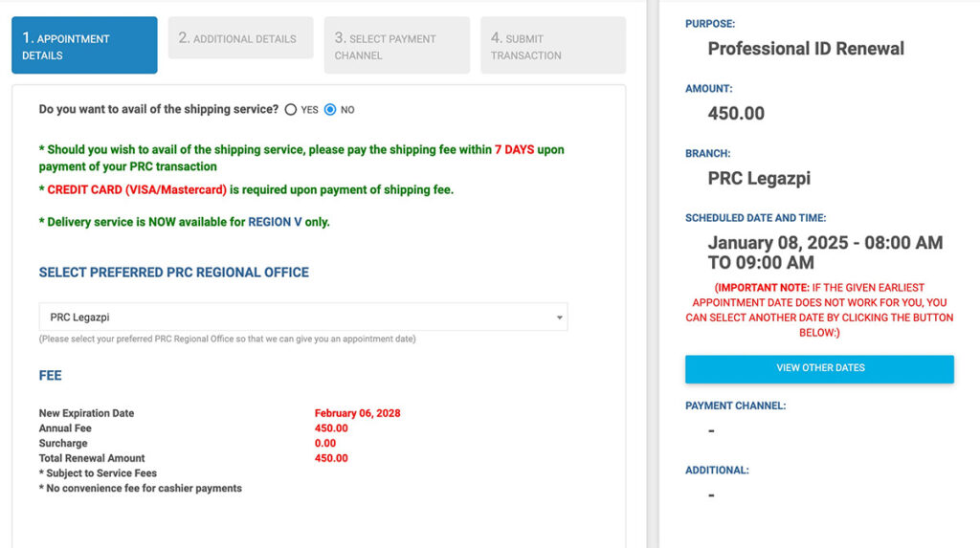Open the Submit Transaction step tab
The width and height of the screenshot is (980, 548).
pyautogui.click(x=552, y=46)
